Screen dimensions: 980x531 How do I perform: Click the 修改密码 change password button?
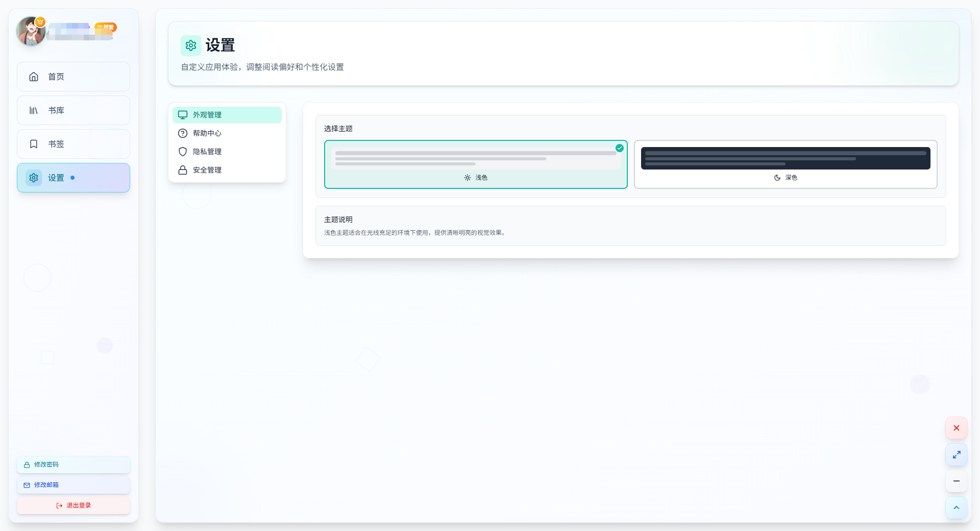tap(73, 465)
